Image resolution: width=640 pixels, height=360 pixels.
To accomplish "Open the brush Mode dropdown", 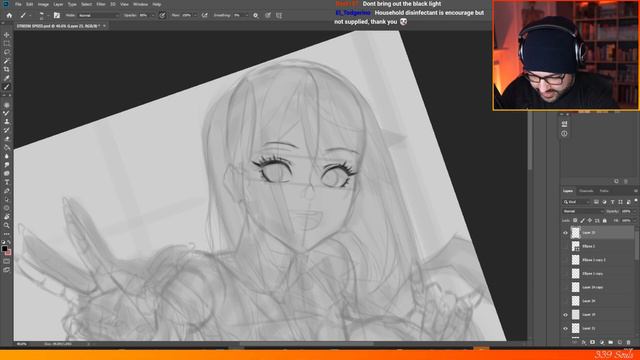I will click(98, 16).
